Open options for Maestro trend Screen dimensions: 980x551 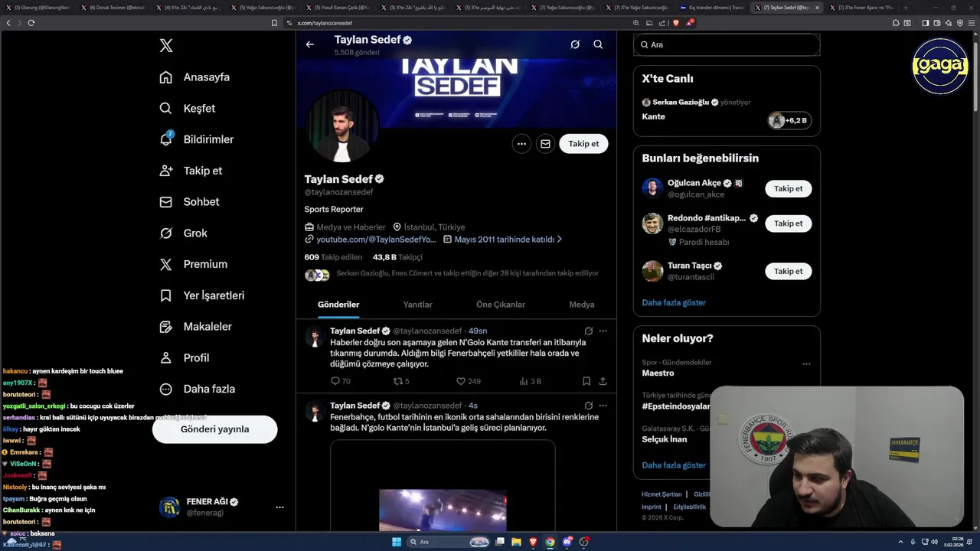coord(806,364)
